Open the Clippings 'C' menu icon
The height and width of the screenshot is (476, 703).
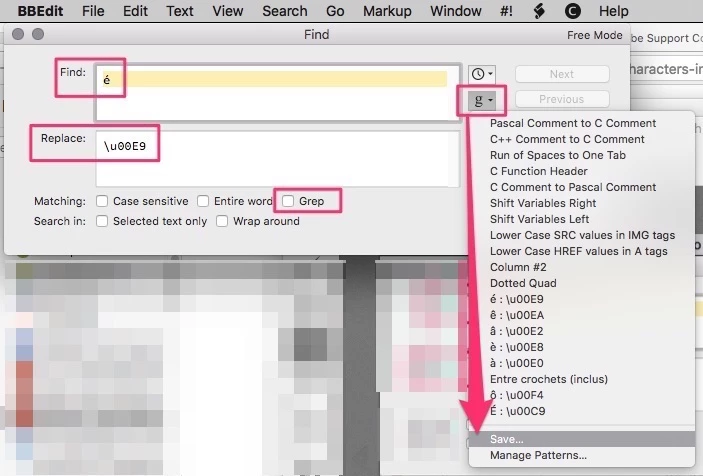click(573, 11)
